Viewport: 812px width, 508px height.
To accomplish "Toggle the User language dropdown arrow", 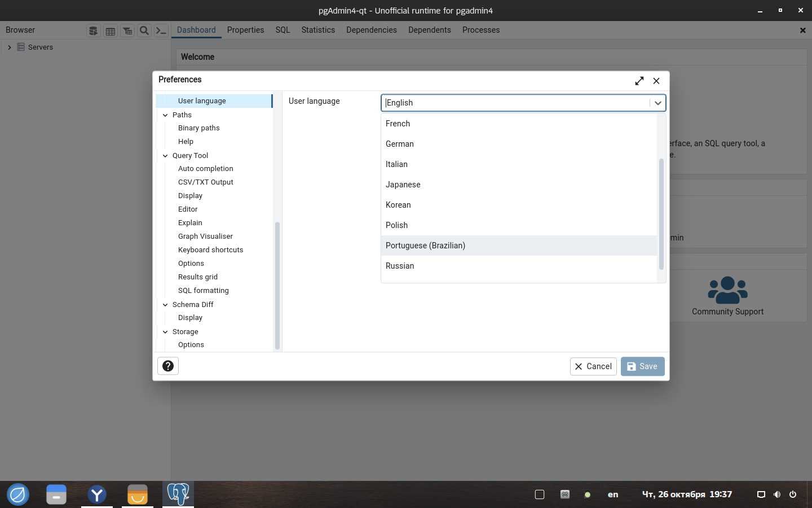I will [657, 103].
